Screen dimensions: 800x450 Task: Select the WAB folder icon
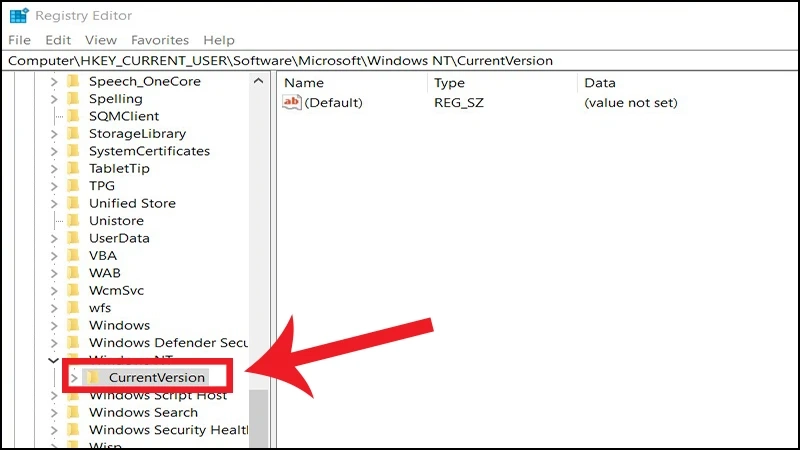(x=73, y=272)
